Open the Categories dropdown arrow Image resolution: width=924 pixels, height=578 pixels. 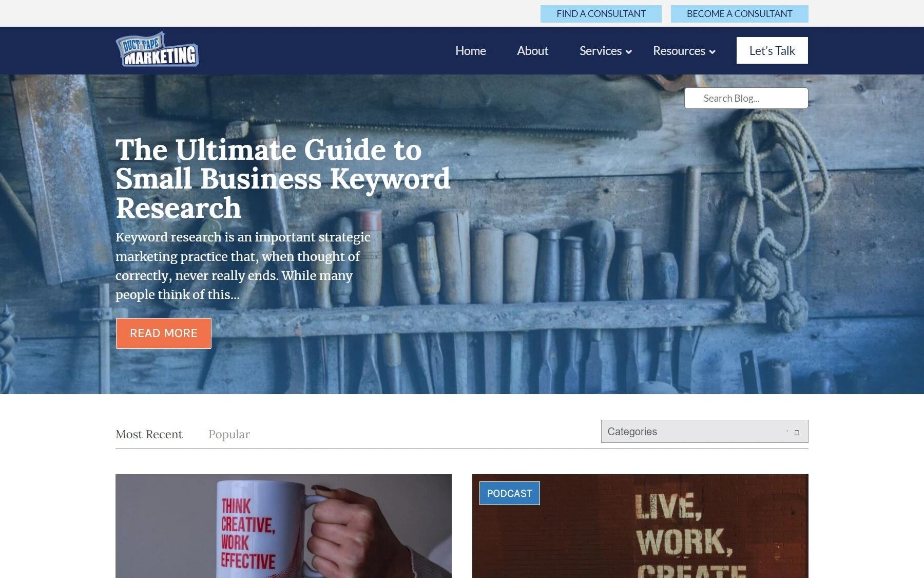[x=797, y=432]
